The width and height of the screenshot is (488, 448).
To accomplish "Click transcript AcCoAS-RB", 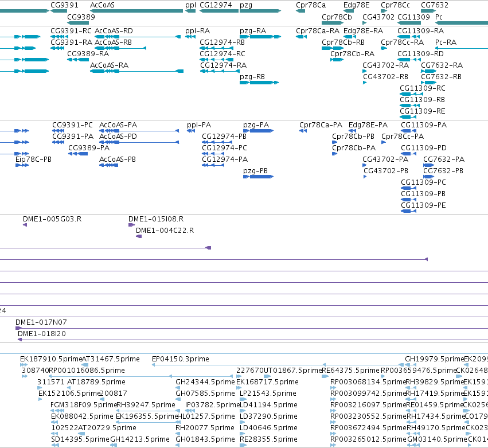I will point(120,48).
